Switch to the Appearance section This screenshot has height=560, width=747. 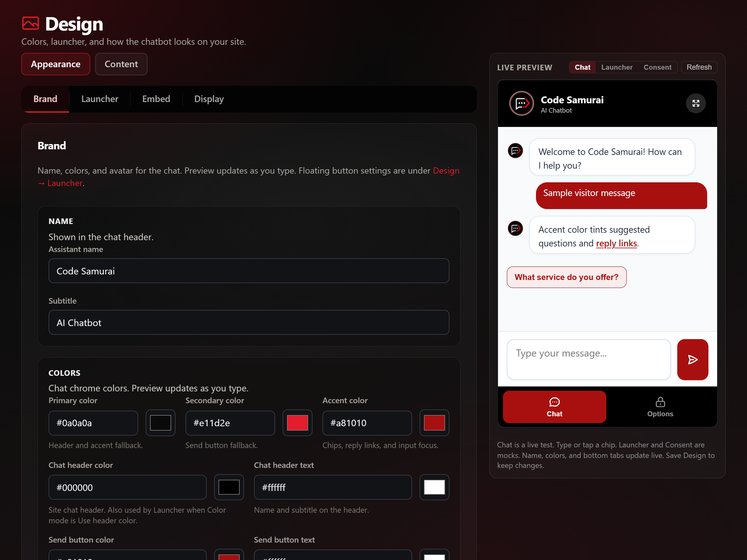[x=56, y=64]
